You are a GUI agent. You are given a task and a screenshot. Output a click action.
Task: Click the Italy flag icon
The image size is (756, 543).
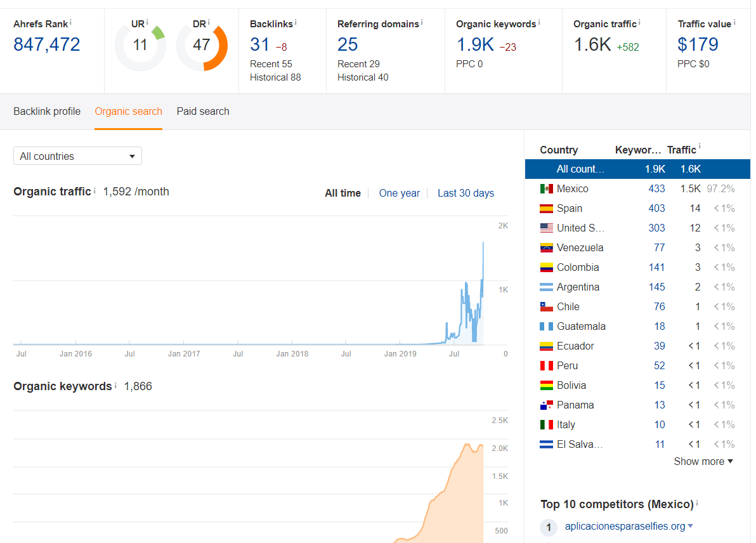coord(546,425)
